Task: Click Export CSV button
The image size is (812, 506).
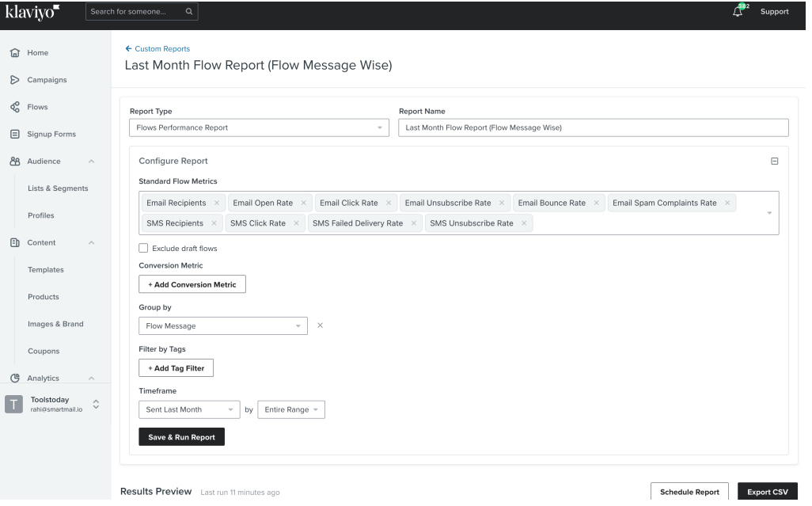Action: click(x=768, y=492)
